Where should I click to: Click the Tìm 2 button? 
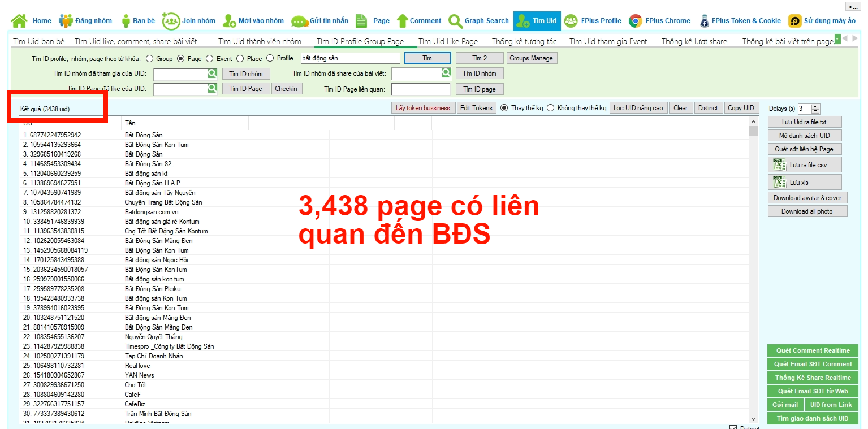coord(480,58)
